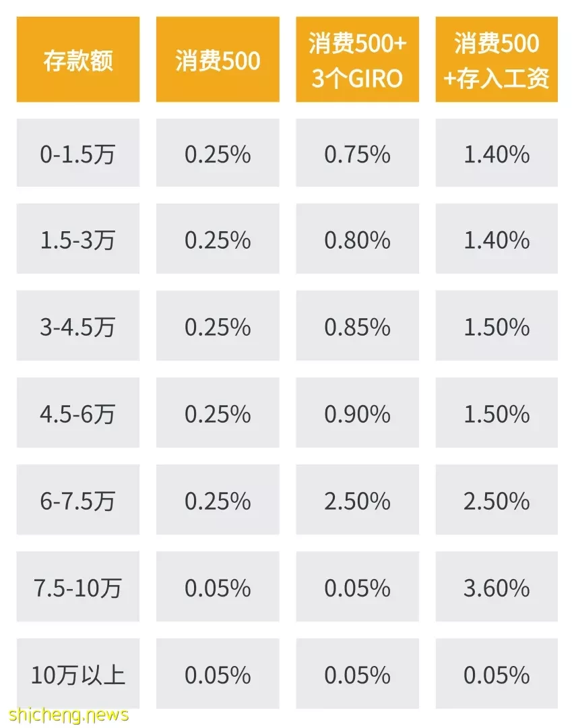Image resolution: width=574 pixels, height=728 pixels.
Task: Click the 消费500+3个GIRO header
Action: pyautogui.click(x=357, y=59)
